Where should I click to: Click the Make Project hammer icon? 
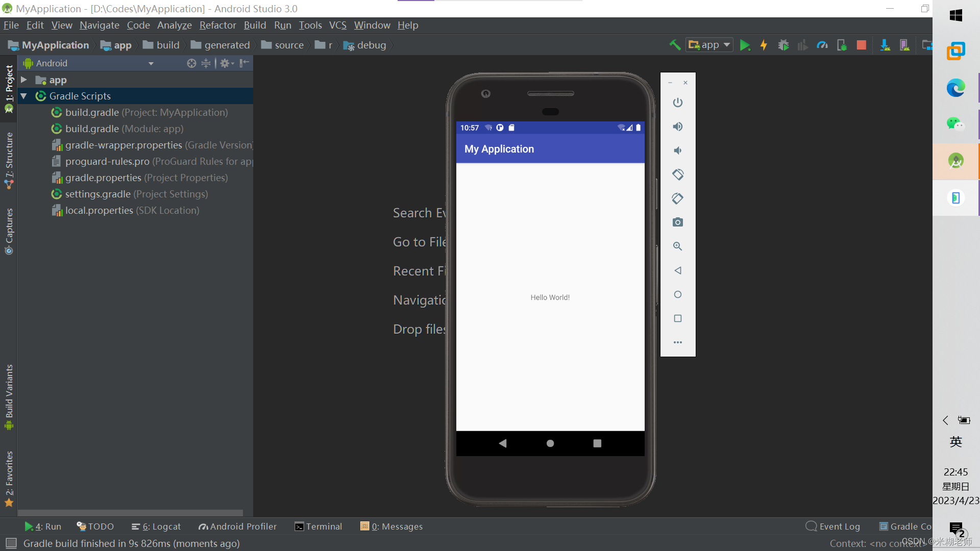pyautogui.click(x=675, y=45)
